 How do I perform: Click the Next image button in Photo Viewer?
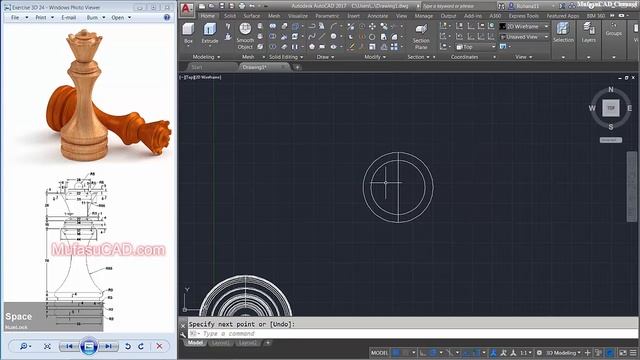click(x=108, y=346)
